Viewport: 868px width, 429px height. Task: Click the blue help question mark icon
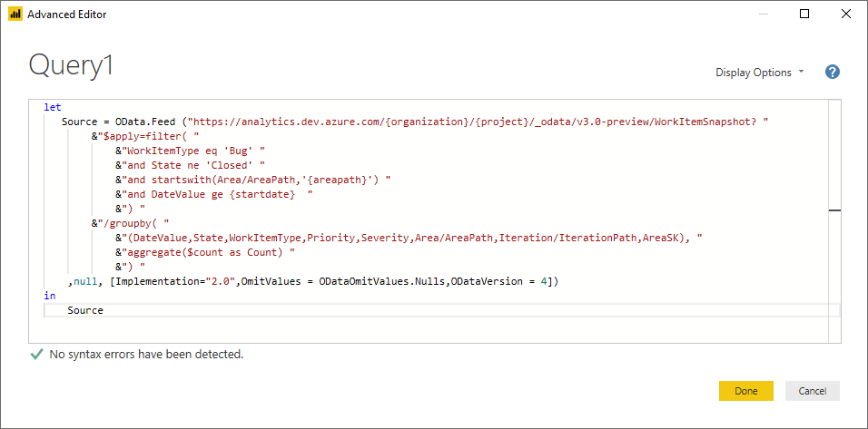coord(832,72)
